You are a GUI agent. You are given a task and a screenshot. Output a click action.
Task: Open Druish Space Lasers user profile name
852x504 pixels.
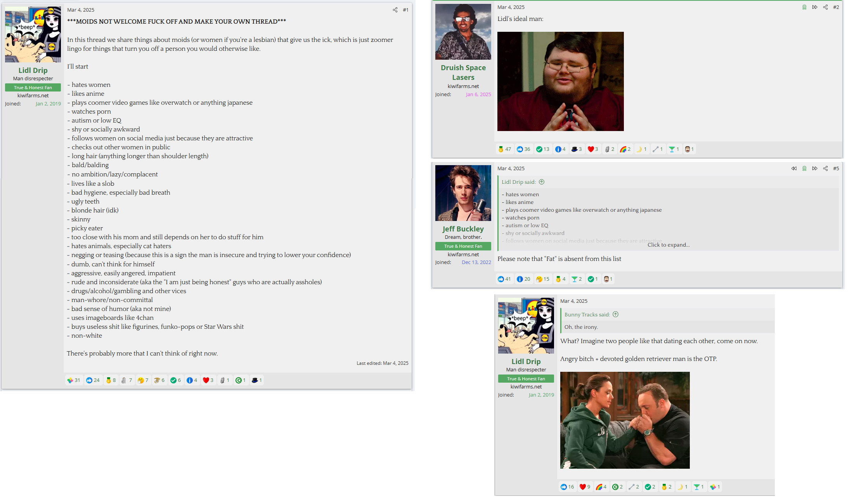pyautogui.click(x=463, y=72)
